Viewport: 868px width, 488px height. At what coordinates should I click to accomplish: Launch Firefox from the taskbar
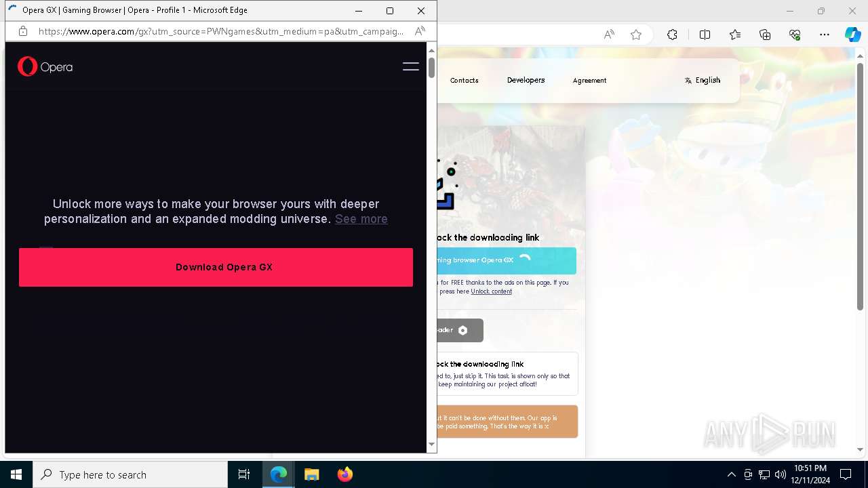pyautogui.click(x=344, y=474)
